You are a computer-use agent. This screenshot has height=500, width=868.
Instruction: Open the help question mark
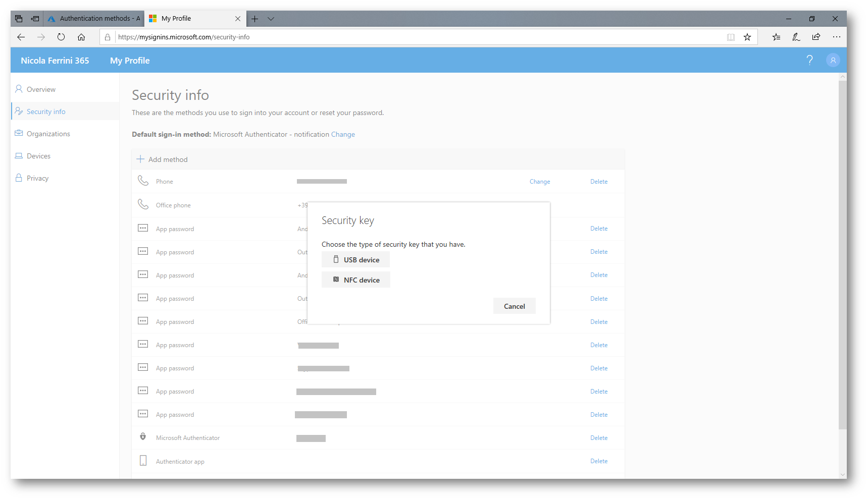coord(810,60)
